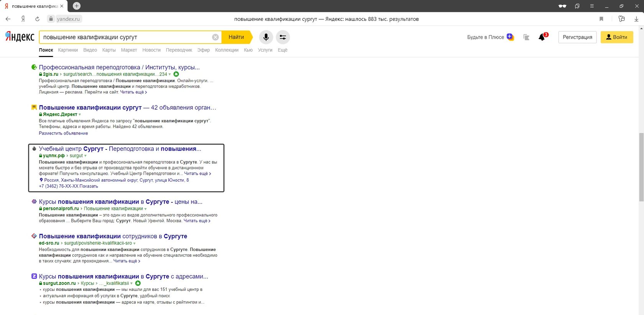Expand dropdown next to уцппк.рф surgut
644x315 pixels.
85,156
